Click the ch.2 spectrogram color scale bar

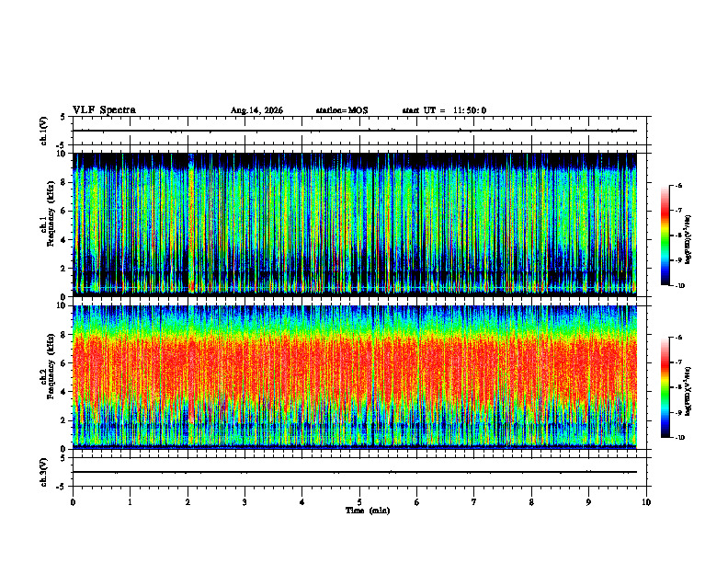665,387
